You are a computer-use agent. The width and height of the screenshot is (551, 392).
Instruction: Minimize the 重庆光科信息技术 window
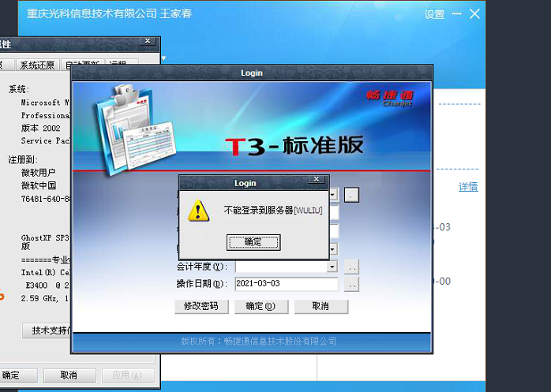point(456,14)
